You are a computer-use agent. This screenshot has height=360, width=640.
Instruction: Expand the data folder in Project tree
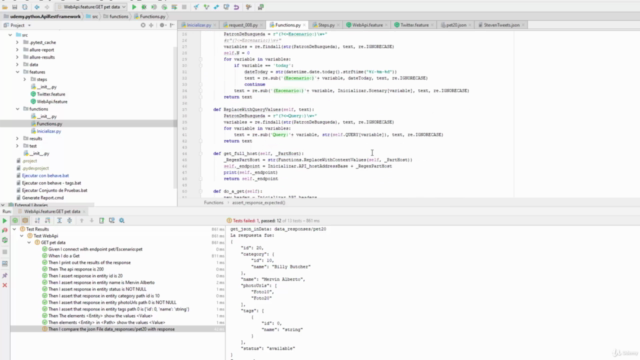pos(17,64)
